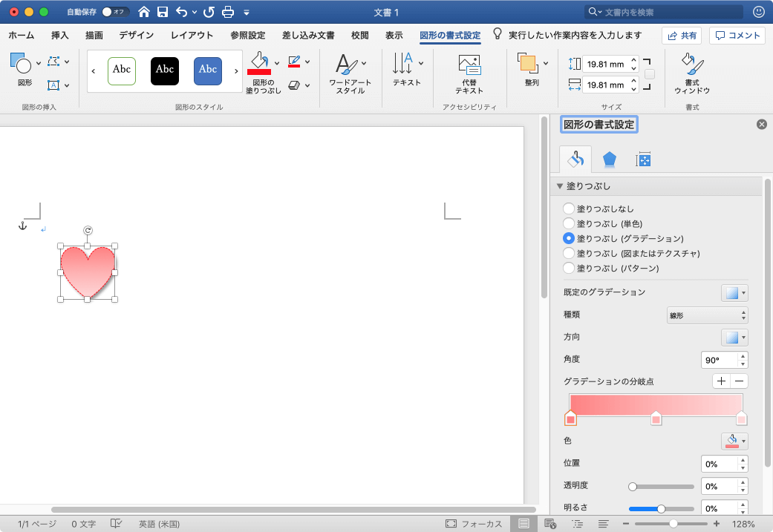This screenshot has height=532, width=773.
Task: Click the spelling check book icon
Action: tap(116, 523)
